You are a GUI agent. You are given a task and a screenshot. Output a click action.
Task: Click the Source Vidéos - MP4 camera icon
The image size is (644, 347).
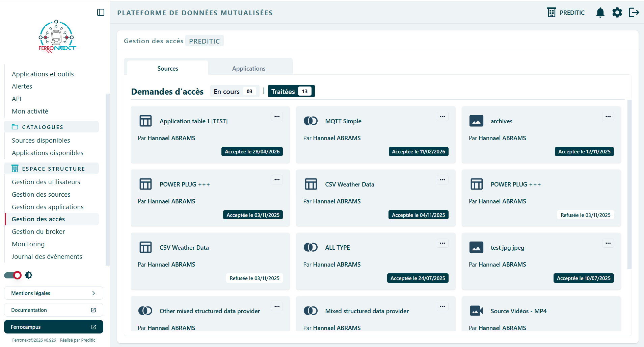click(476, 311)
